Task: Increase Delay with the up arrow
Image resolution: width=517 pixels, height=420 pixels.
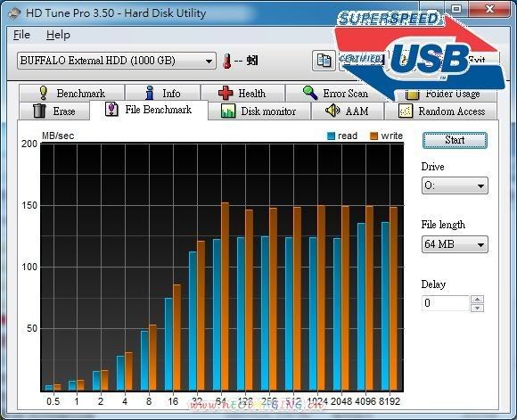Action: click(x=478, y=300)
